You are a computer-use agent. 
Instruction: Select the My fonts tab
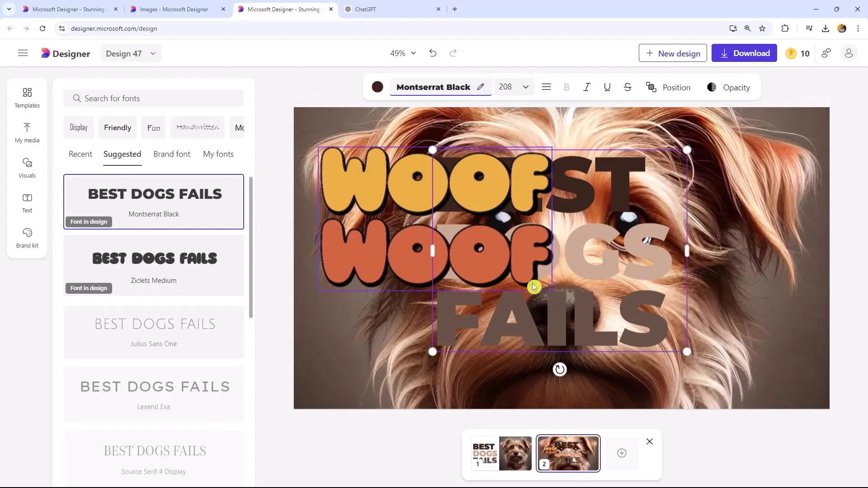tap(218, 154)
